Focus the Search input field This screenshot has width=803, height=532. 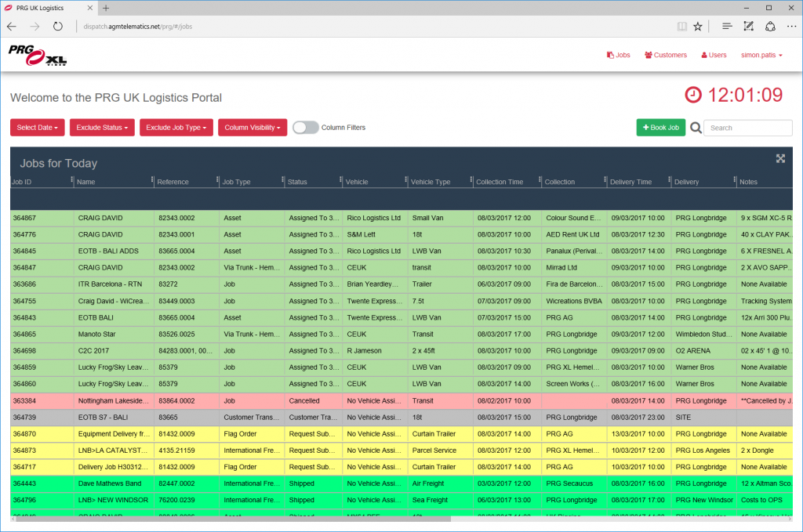pyautogui.click(x=747, y=128)
